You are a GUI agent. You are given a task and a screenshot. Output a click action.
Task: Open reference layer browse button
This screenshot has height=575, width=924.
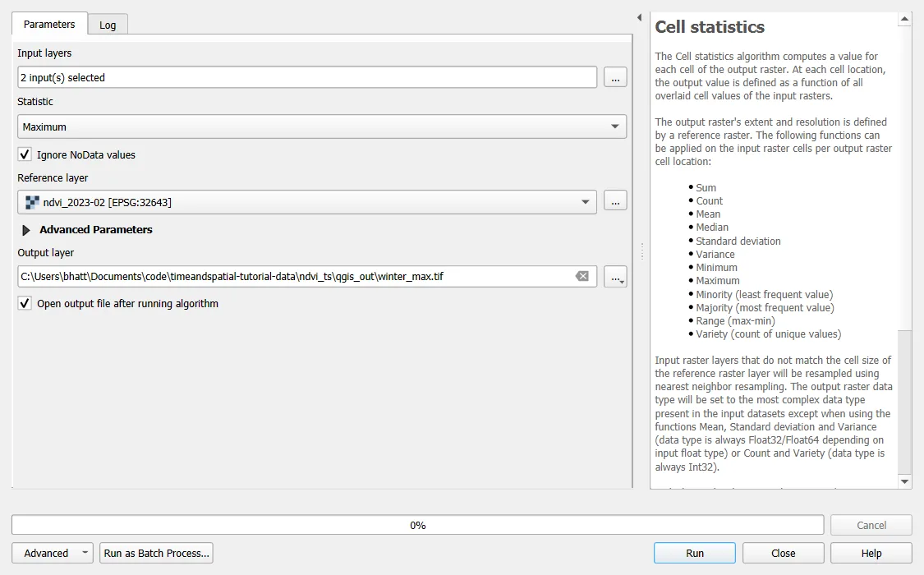pyautogui.click(x=615, y=201)
